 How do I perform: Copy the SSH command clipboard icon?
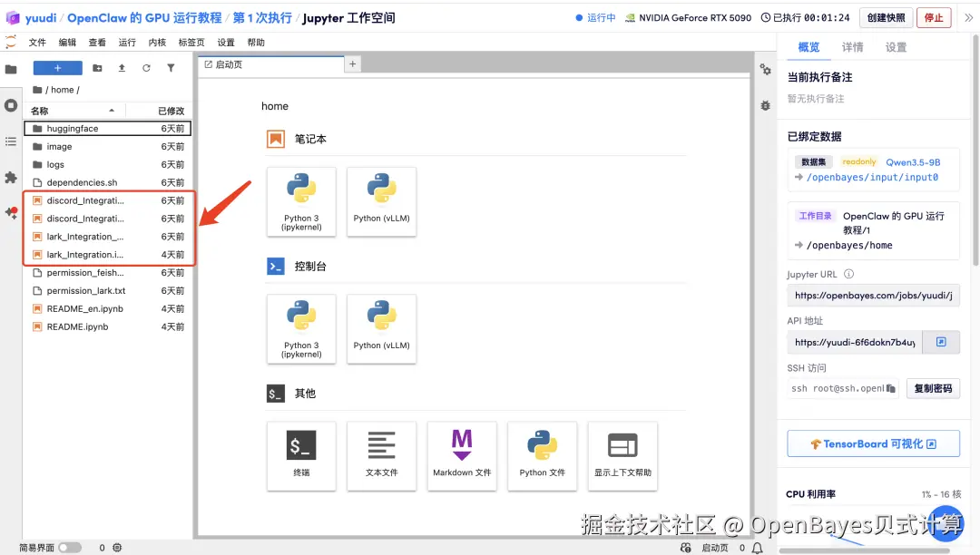click(891, 388)
